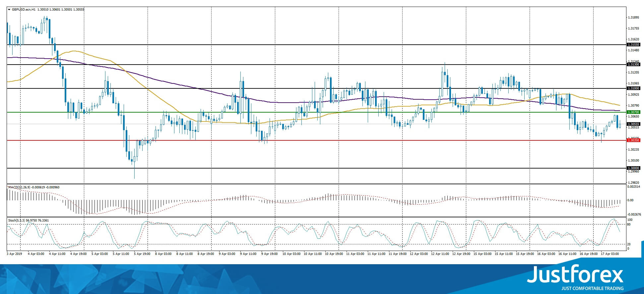The image size is (644, 294).
Task: Click the 1.29820 price axis label
Action: pyautogui.click(x=633, y=182)
